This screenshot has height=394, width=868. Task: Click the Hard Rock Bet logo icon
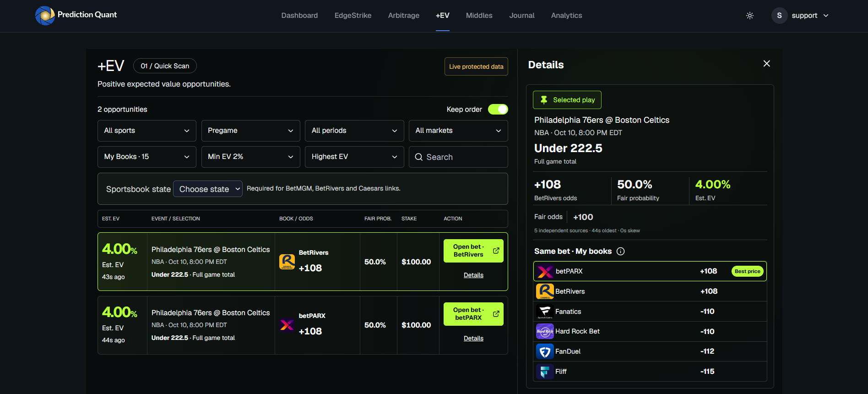pos(545,331)
